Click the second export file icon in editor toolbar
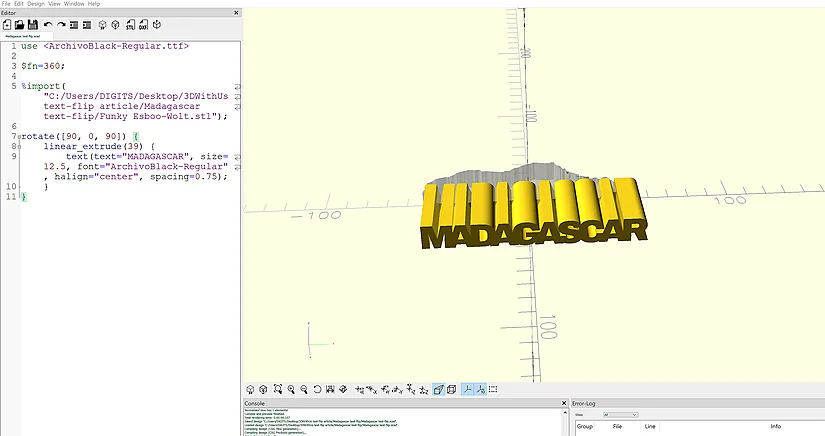825x436 pixels. (x=143, y=25)
